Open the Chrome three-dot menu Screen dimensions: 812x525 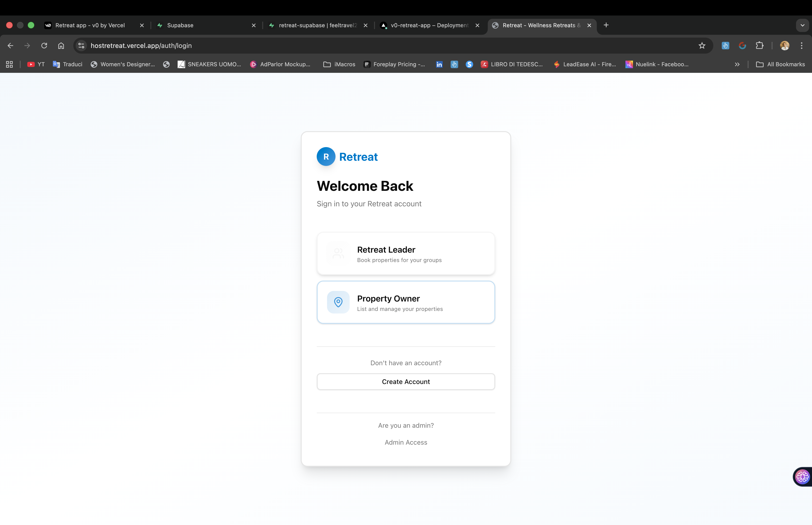[x=801, y=46]
